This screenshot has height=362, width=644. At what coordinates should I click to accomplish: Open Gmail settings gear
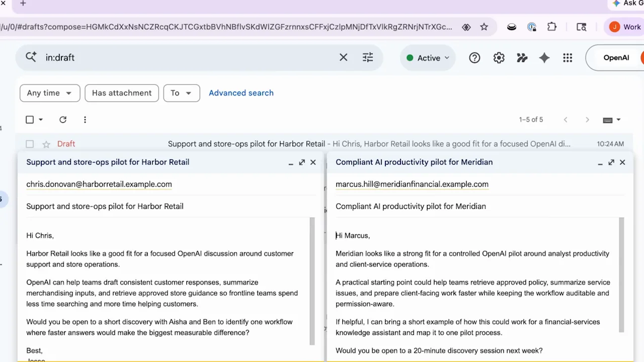(499, 58)
